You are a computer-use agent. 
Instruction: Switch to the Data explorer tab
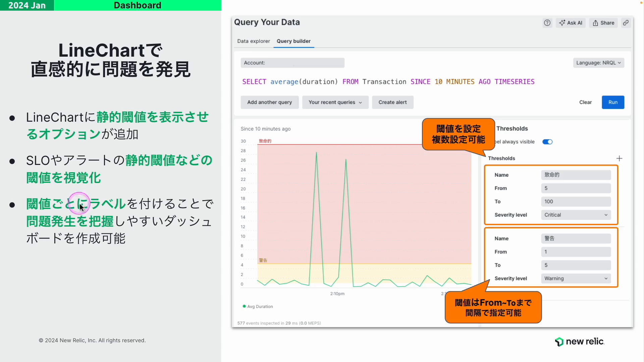click(254, 41)
